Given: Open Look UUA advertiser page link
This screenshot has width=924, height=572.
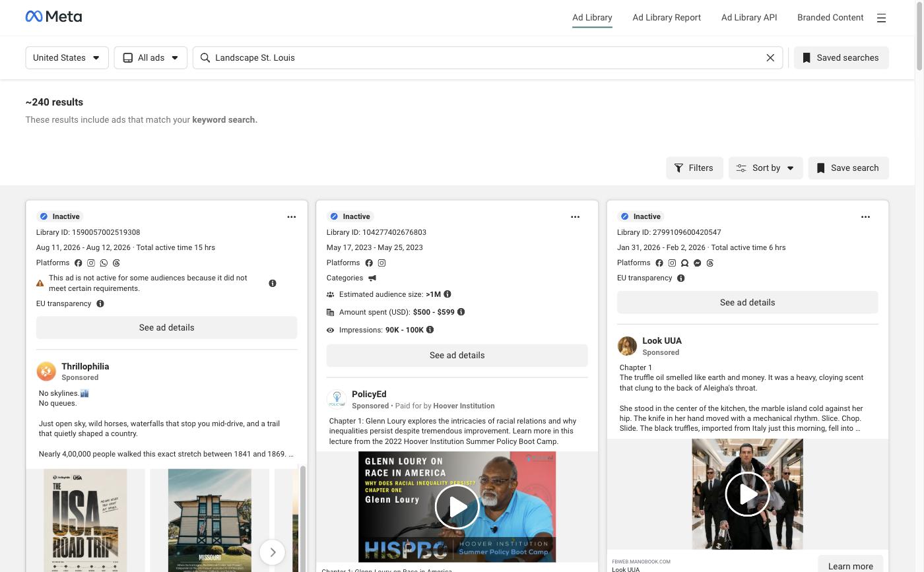Looking at the screenshot, I should (662, 341).
